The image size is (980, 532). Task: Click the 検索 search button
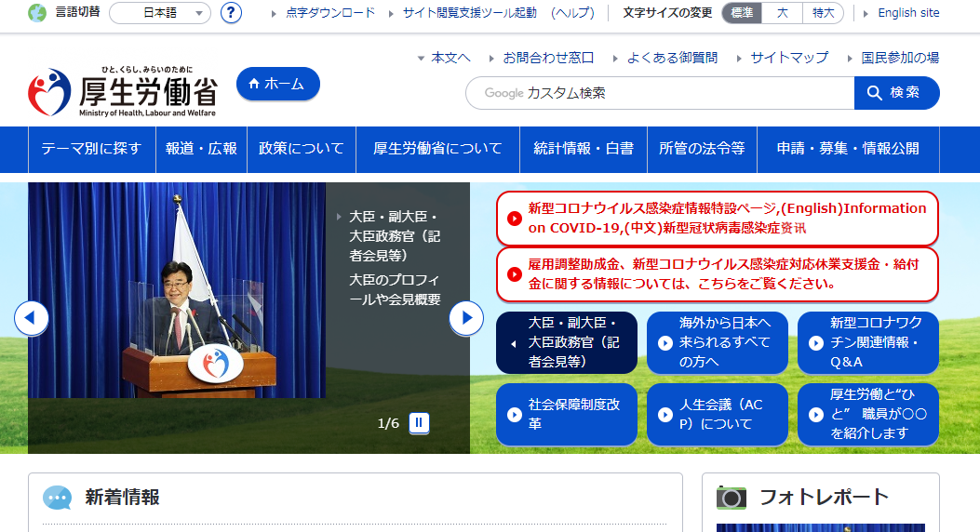click(897, 93)
